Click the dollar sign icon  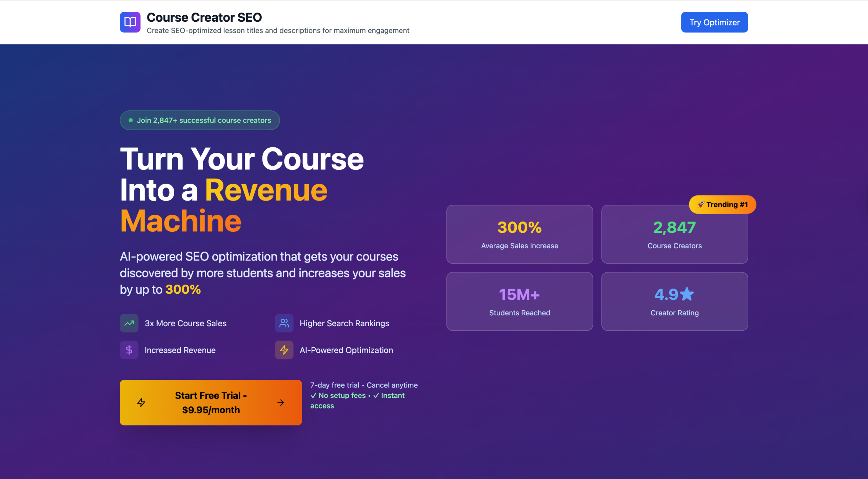pos(129,350)
